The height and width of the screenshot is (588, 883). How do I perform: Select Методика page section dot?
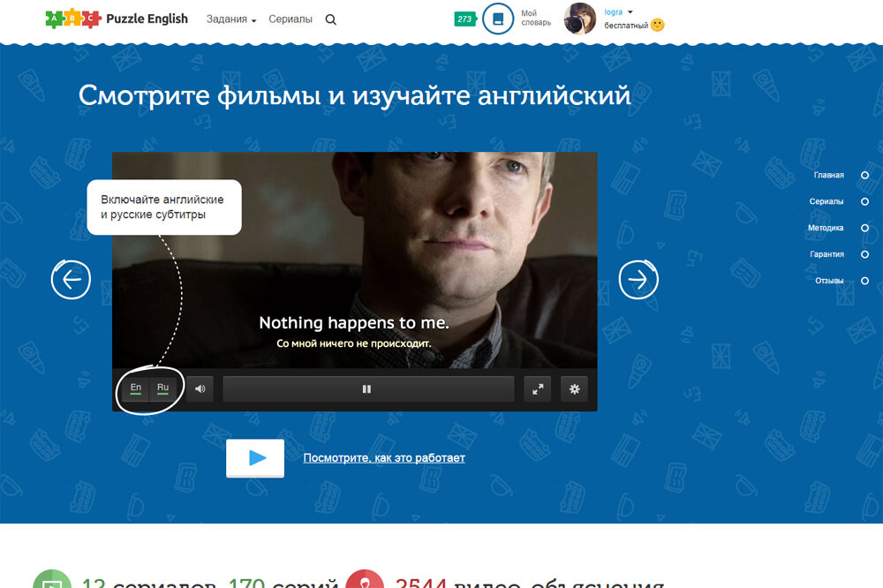tap(865, 228)
